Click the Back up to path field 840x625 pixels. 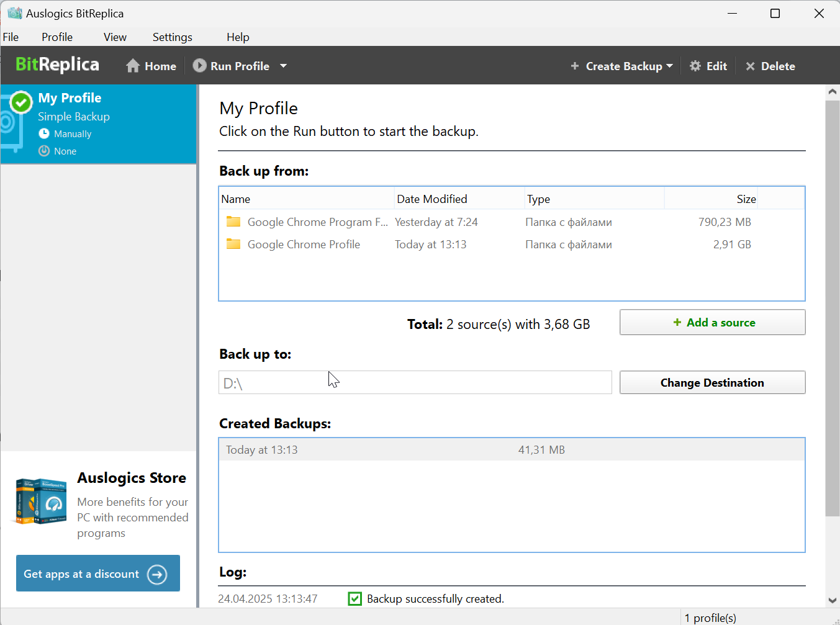415,383
